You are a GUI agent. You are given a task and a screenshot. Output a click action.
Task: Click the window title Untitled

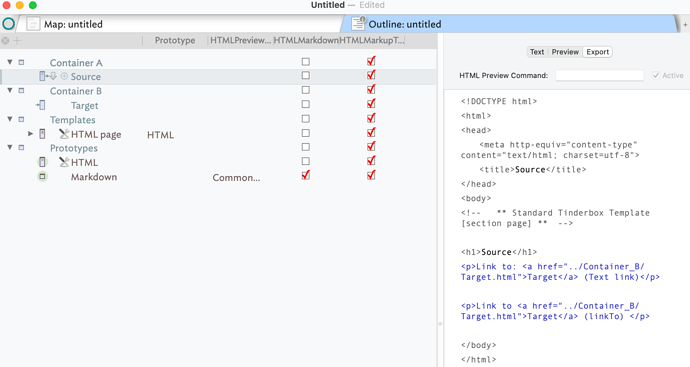pyautogui.click(x=327, y=5)
